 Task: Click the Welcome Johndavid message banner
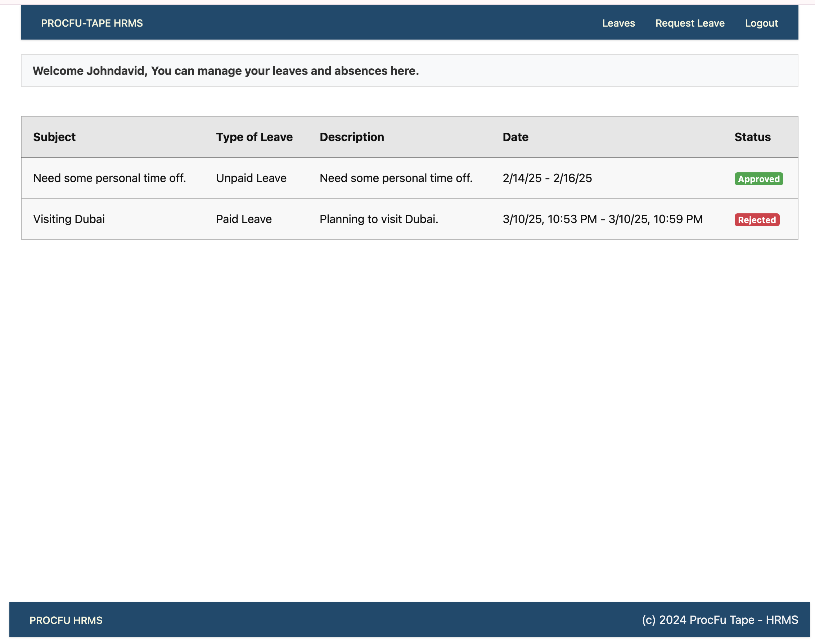tap(226, 71)
